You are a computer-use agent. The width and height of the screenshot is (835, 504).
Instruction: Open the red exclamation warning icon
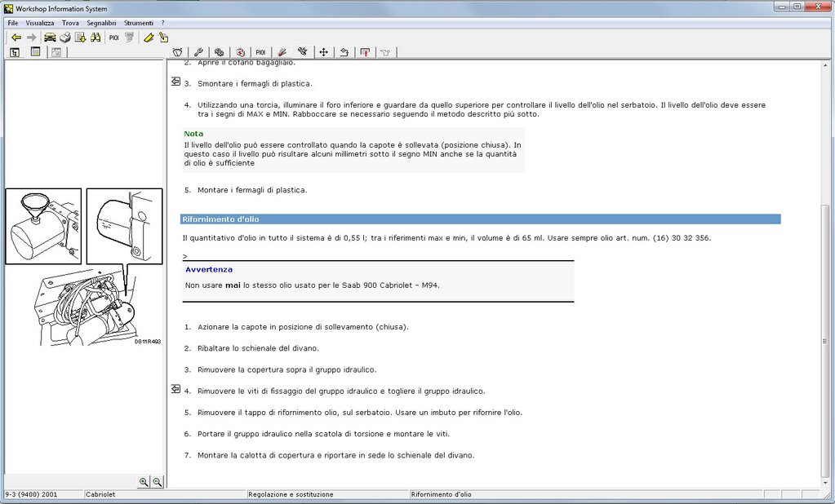pyautogui.click(x=365, y=52)
